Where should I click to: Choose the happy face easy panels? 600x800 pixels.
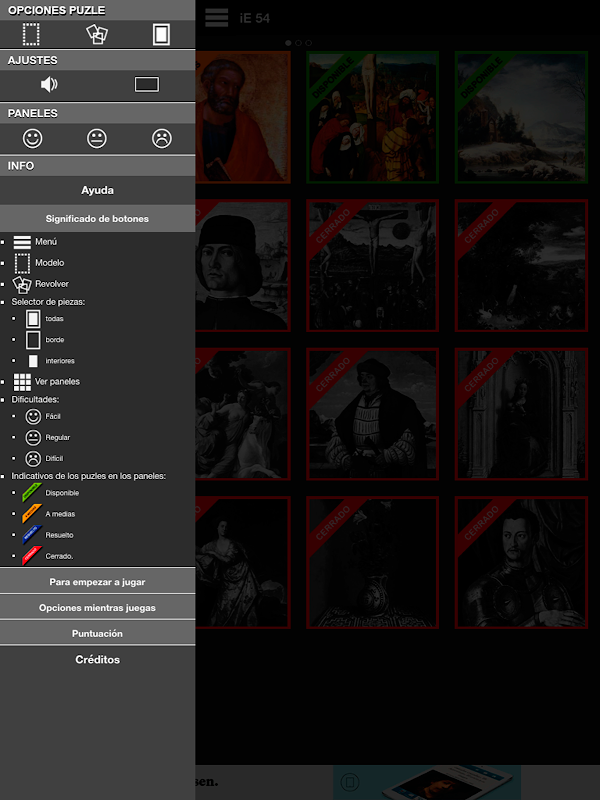tap(33, 138)
